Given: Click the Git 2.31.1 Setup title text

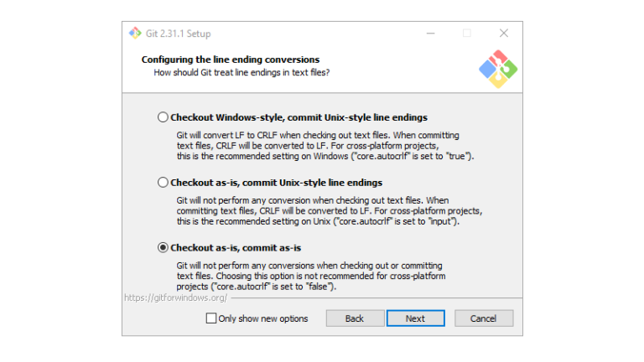Looking at the screenshot, I should pyautogui.click(x=179, y=34).
